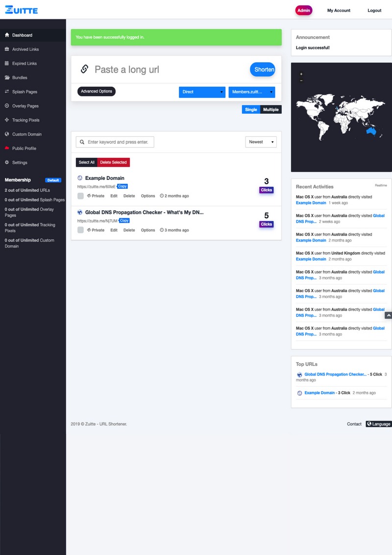The height and width of the screenshot is (555, 392).
Task: Click the chain link icon beside URL field
Action: (x=84, y=69)
